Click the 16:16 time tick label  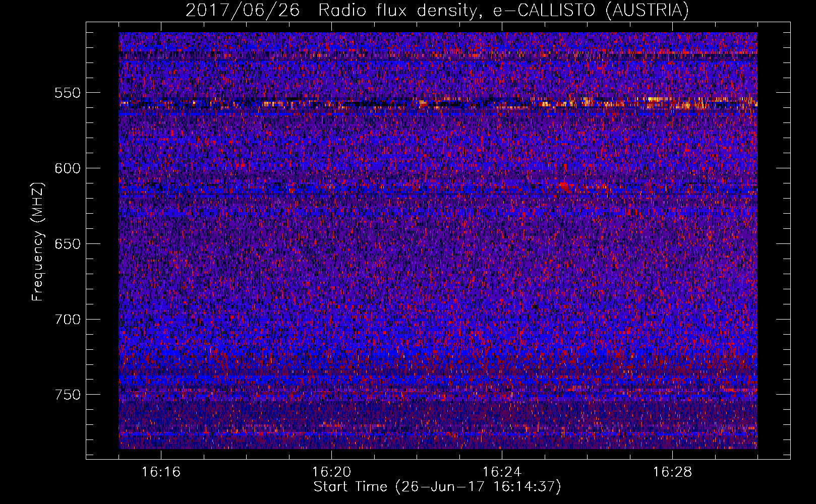pyautogui.click(x=161, y=472)
